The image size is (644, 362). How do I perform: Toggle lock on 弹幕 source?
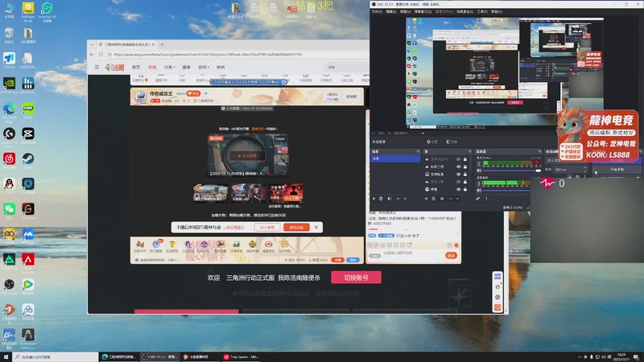point(465,189)
